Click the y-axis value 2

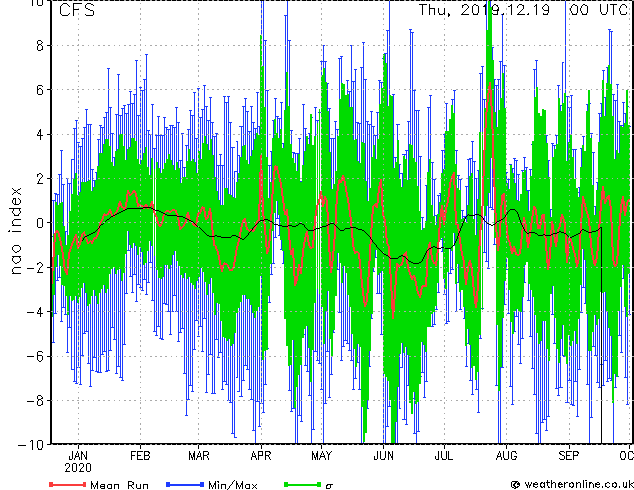coord(40,179)
